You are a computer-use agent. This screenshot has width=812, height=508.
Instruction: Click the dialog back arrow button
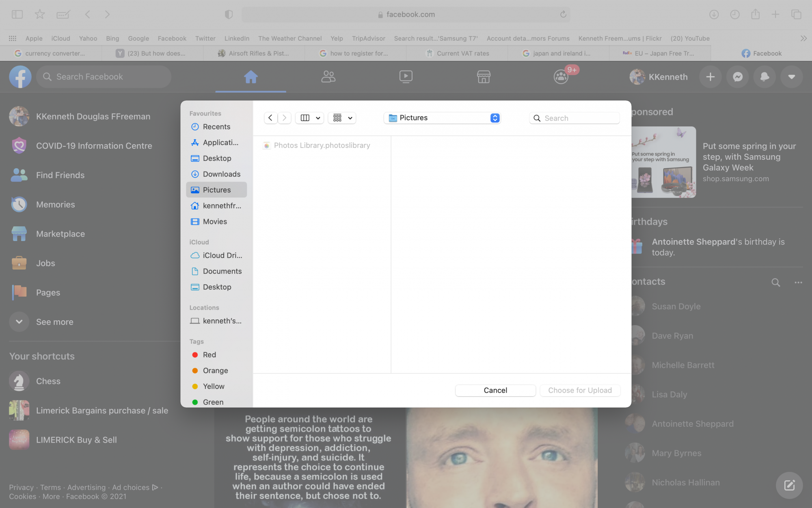(270, 118)
